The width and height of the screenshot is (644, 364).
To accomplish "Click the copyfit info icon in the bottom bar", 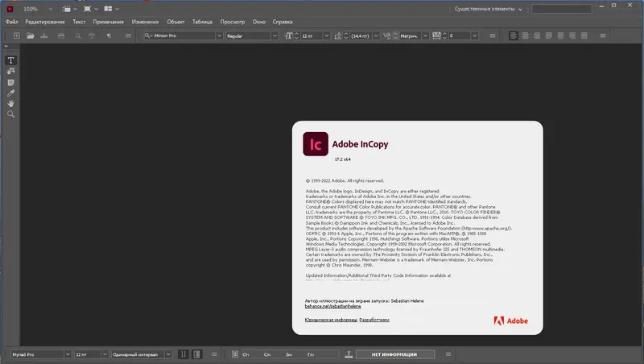I will (234, 354).
